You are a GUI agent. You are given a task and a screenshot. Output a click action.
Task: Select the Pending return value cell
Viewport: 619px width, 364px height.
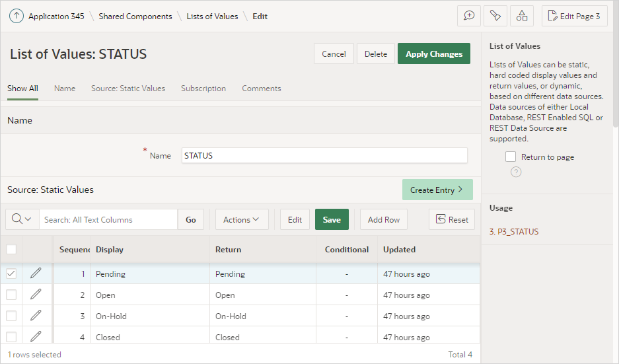click(x=263, y=273)
